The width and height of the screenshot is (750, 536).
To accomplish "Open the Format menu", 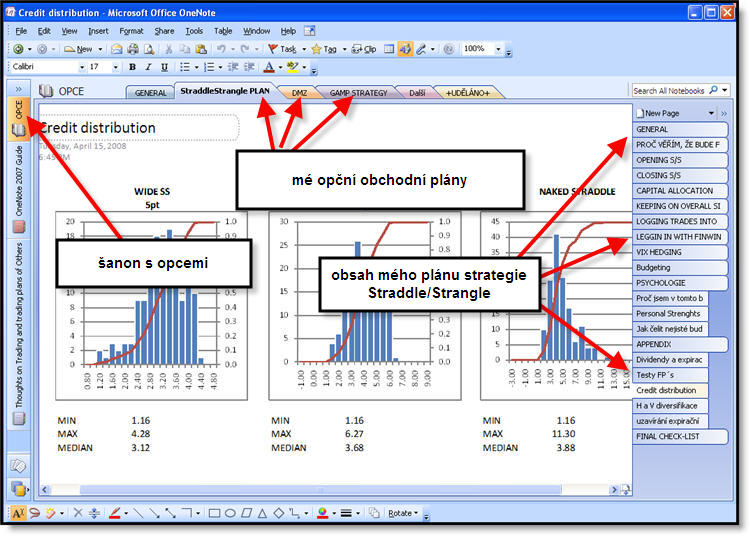I will click(131, 31).
